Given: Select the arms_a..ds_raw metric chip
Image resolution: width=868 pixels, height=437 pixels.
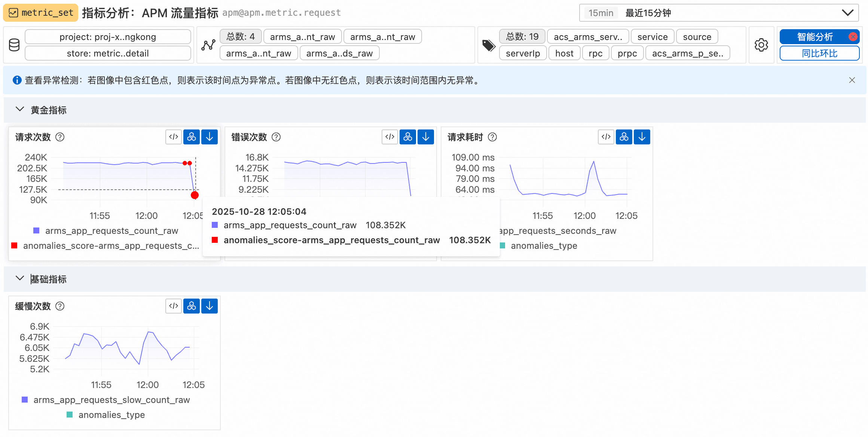Looking at the screenshot, I should (339, 54).
